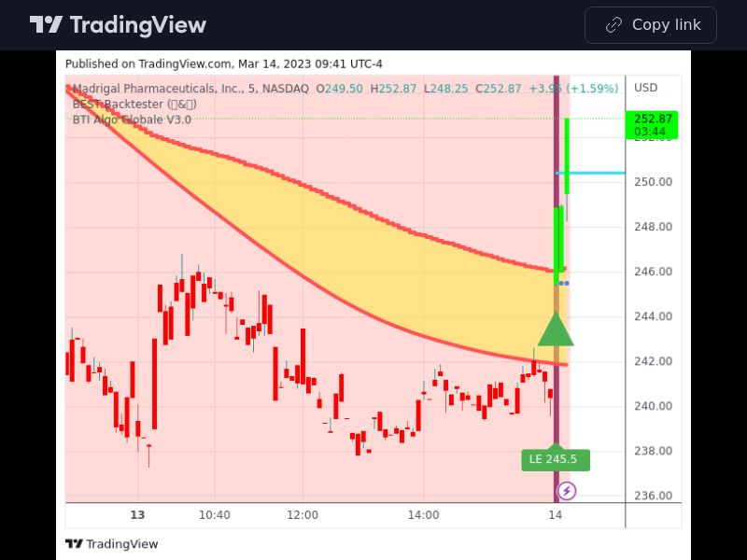Screen dimensions: 747x560
Task: Click the cyan horizontal price line
Action: [x=590, y=173]
